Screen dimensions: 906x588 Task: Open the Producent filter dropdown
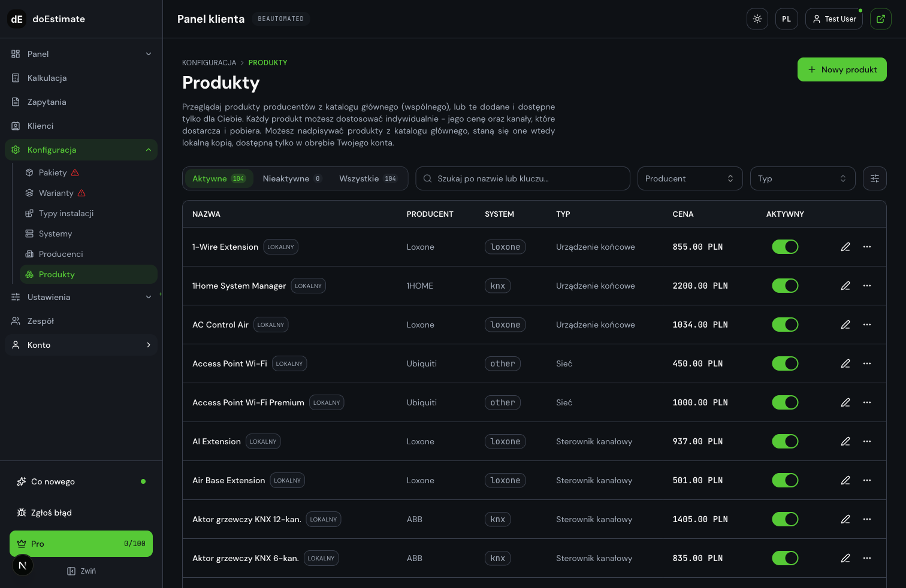coord(690,178)
